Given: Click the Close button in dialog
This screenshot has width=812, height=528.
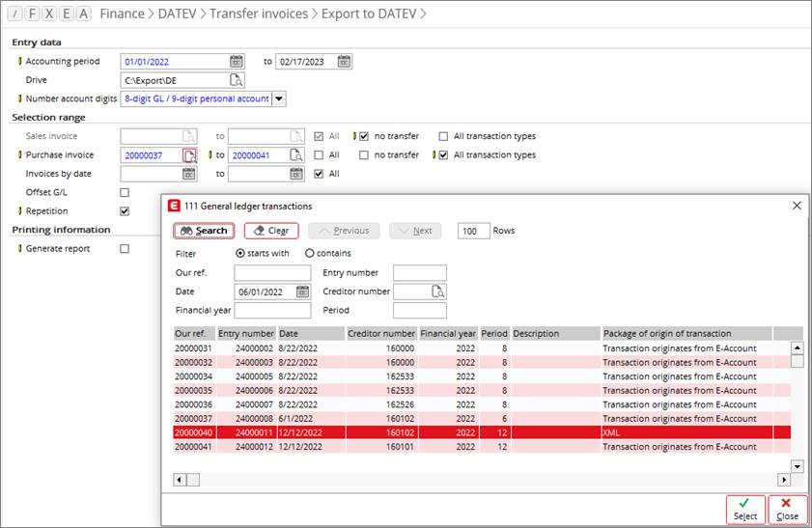Looking at the screenshot, I should [x=787, y=510].
